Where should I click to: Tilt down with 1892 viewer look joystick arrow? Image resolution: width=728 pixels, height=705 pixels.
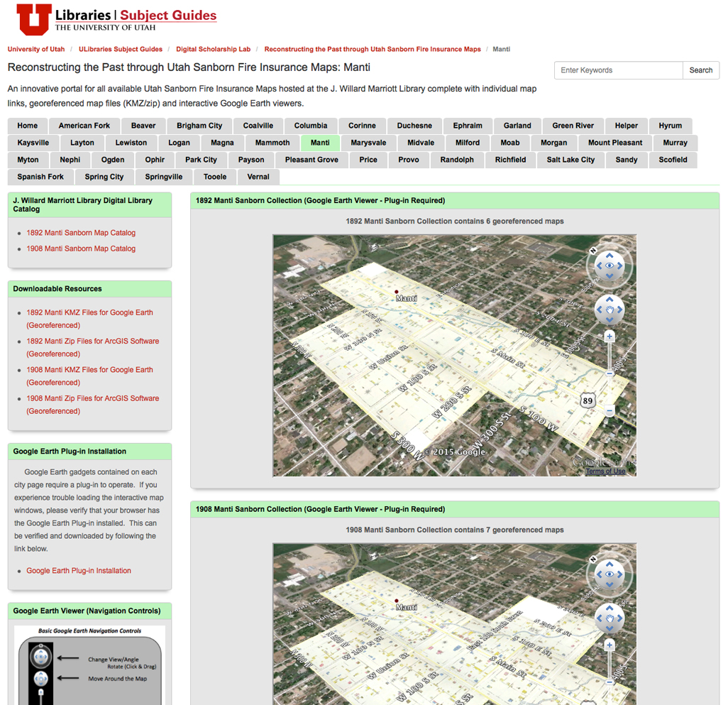click(x=610, y=276)
